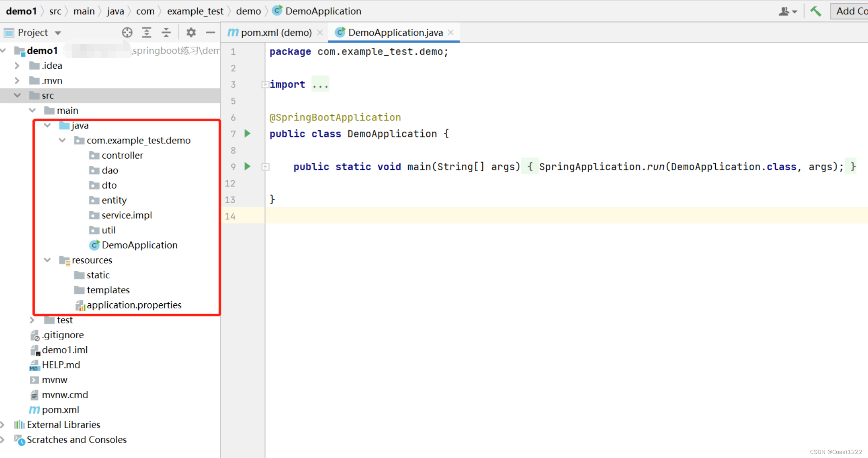Click the green hammer Build icon
This screenshot has height=458, width=868.
click(x=815, y=11)
